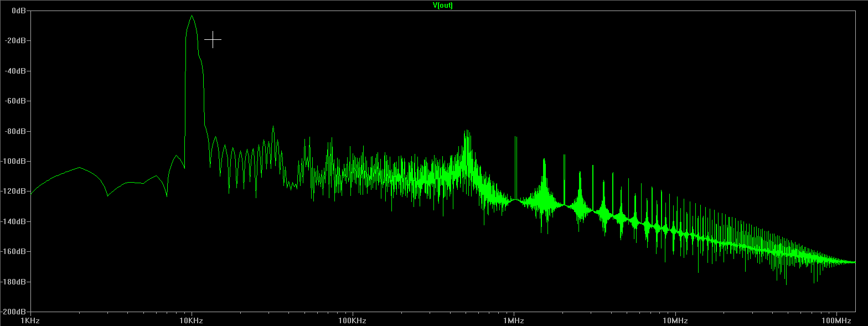Click the 100MHz frequency axis label
The image size is (868, 326).
click(836, 320)
